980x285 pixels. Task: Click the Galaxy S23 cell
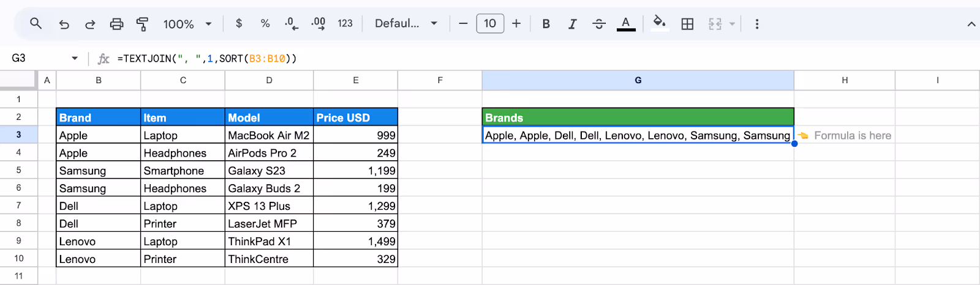click(x=269, y=171)
